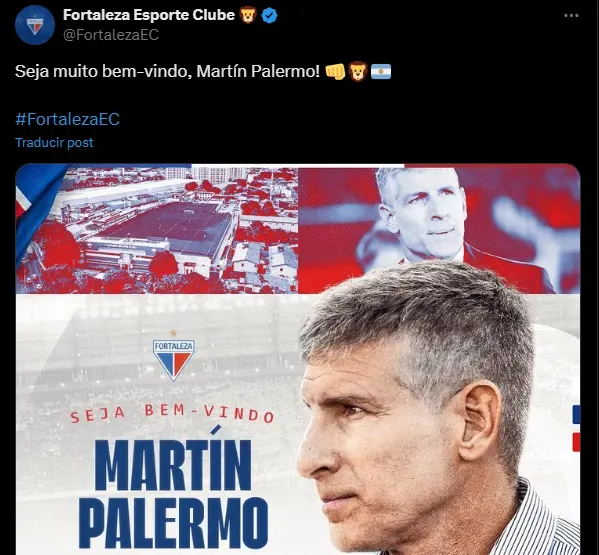Image resolution: width=599 pixels, height=555 pixels.
Task: Click the blue and red stripes at image edge
Action: click(x=576, y=428)
